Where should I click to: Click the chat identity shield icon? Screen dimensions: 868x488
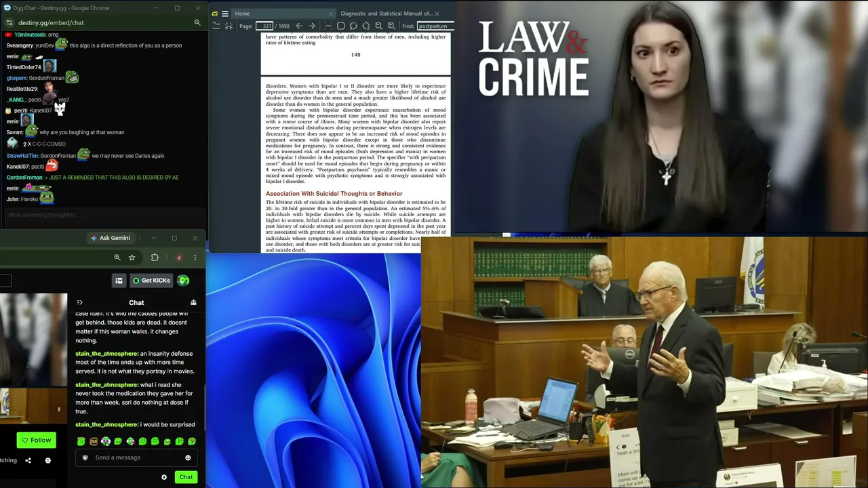pyautogui.click(x=85, y=457)
